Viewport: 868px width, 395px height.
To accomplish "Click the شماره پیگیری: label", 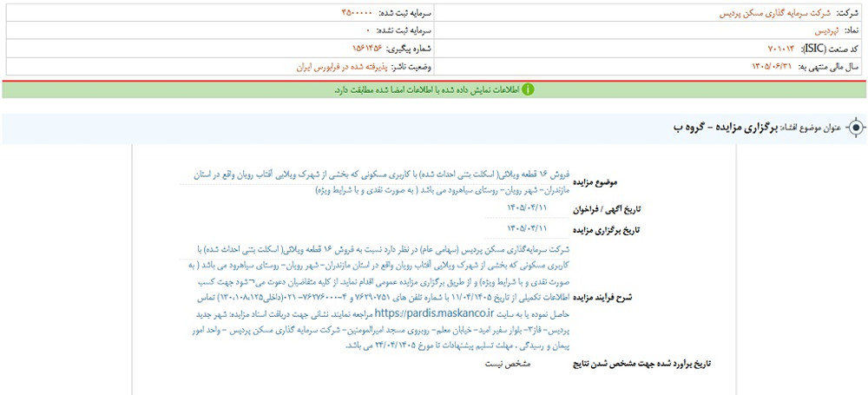I will click(410, 49).
